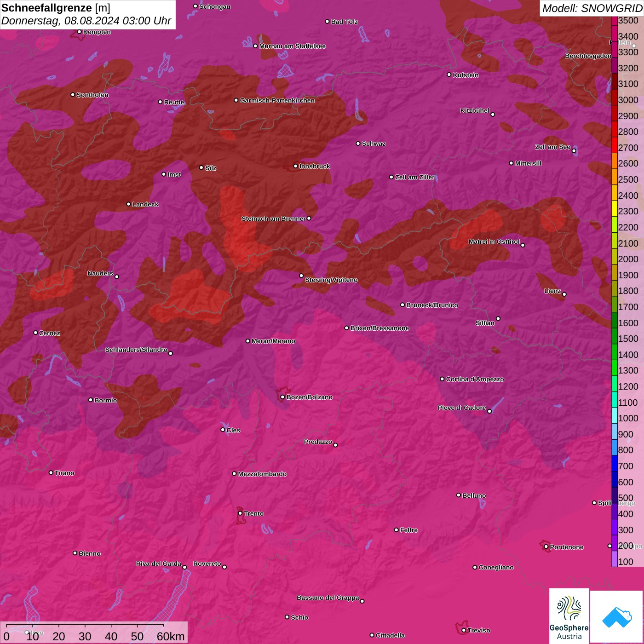The height and width of the screenshot is (644, 644).
Task: Click the Bormio marker dot
Action: (91, 400)
